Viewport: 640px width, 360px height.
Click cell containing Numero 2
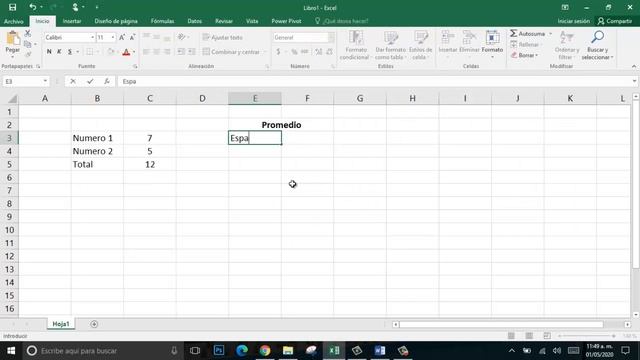click(x=97, y=151)
